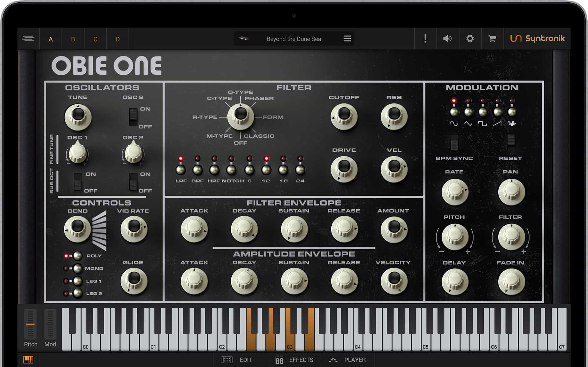Select LPF filter mode button
588x367 pixels.
click(181, 170)
